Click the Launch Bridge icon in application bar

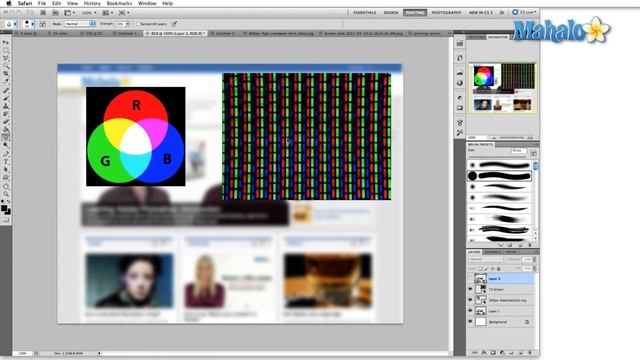coord(43,13)
